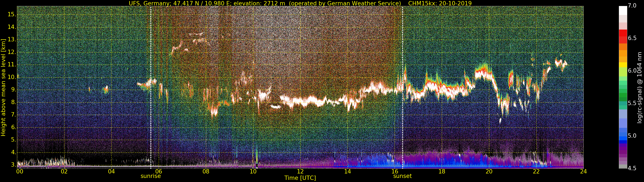
Task: Click the yellow 6.0 colorbar swatch
Action: [x=623, y=65]
